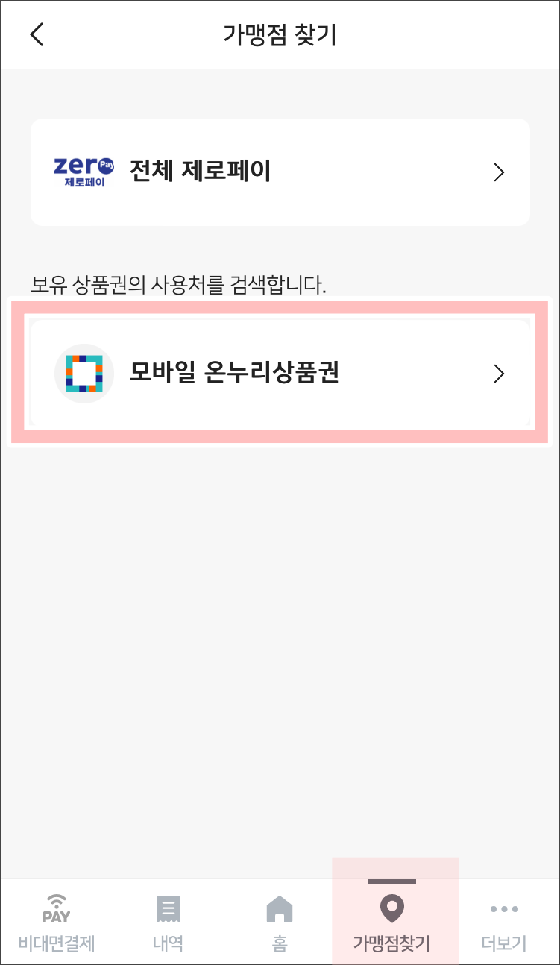The width and height of the screenshot is (560, 965).
Task: Switch to the 비대면결제 tab label
Action: pos(57,943)
